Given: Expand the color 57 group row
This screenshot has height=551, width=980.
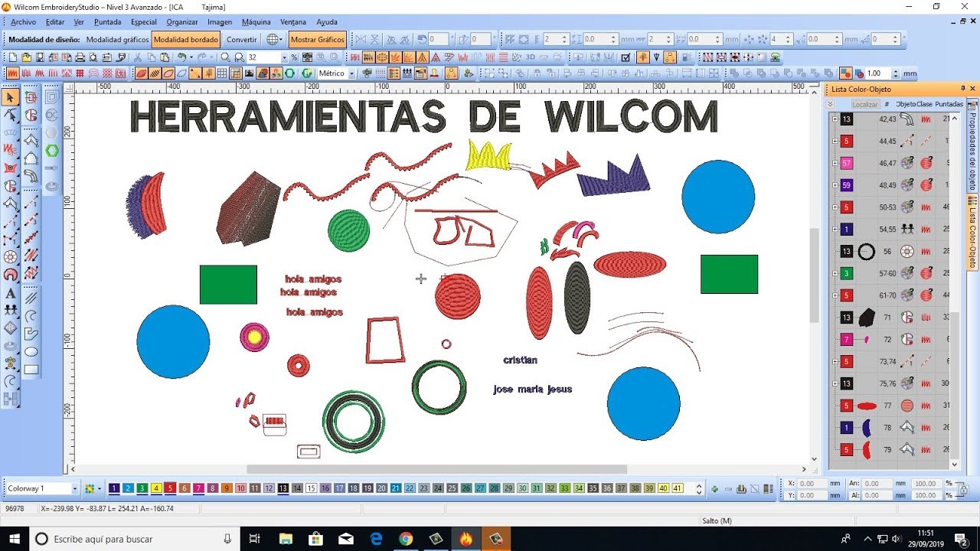Looking at the screenshot, I should coord(835,163).
